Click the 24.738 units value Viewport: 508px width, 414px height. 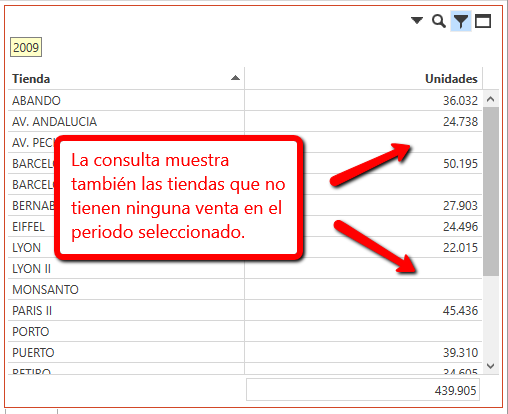(460, 121)
